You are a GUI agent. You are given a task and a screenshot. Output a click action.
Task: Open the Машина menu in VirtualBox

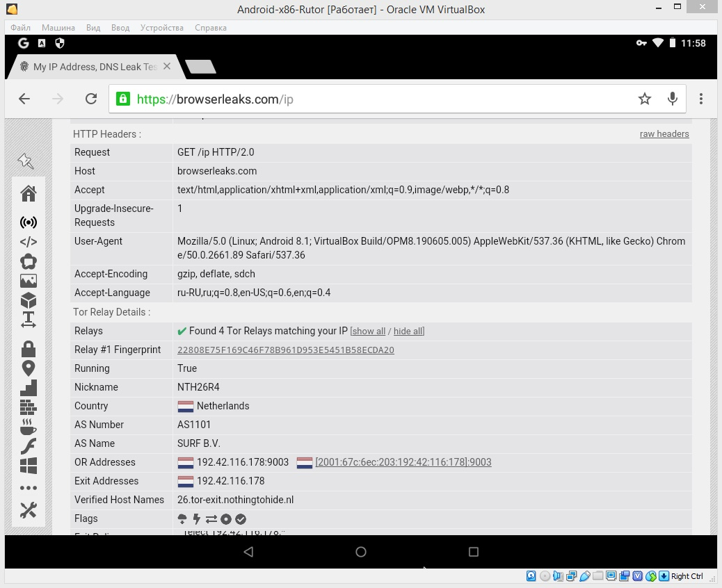click(58, 28)
